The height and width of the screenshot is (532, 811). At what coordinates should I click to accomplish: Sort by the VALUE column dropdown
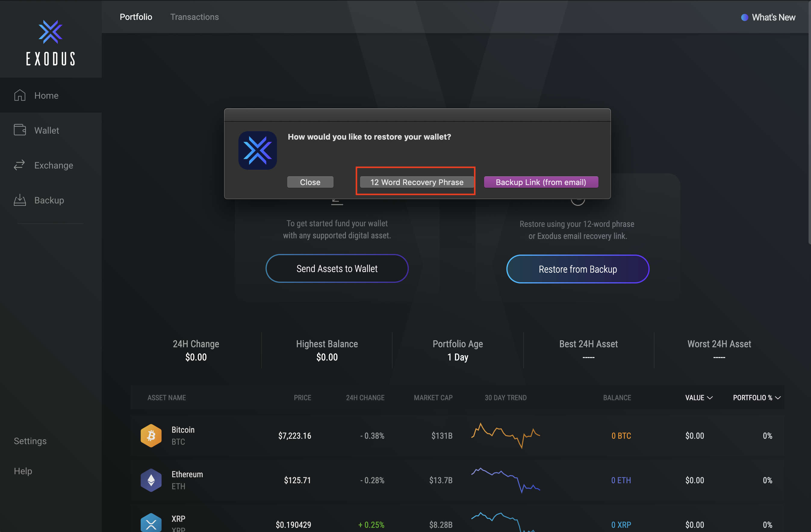pos(699,397)
